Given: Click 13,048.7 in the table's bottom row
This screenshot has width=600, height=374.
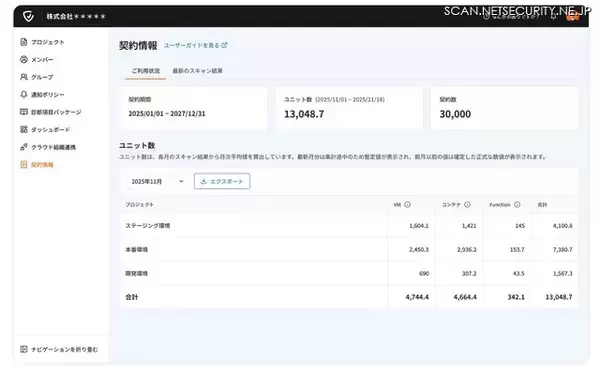Looking at the screenshot, I should [x=559, y=297].
